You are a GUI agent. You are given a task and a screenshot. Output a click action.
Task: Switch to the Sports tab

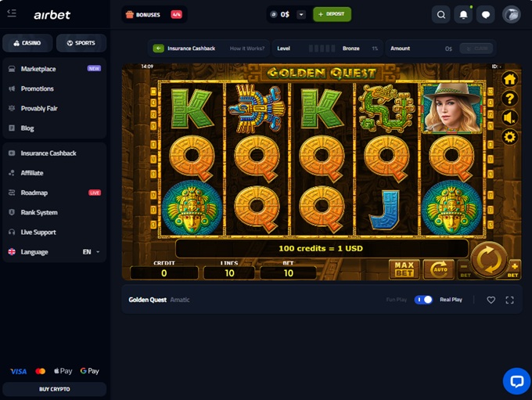81,43
